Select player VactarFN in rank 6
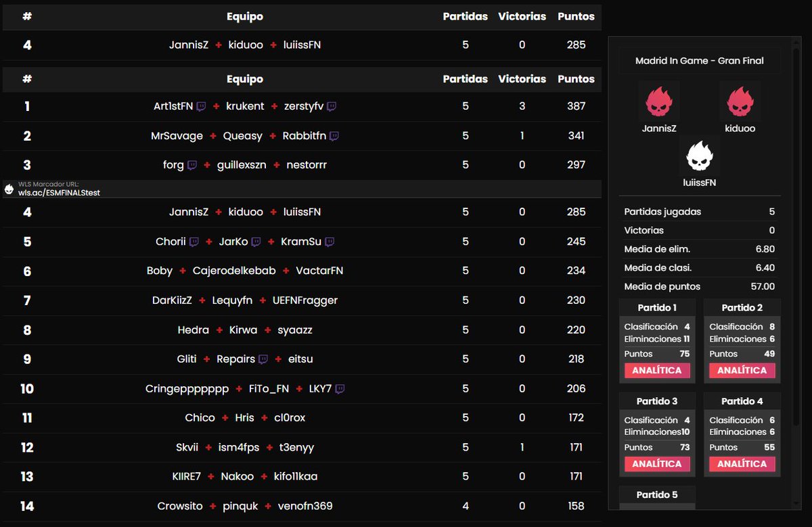This screenshot has width=812, height=527. pyautogui.click(x=319, y=271)
